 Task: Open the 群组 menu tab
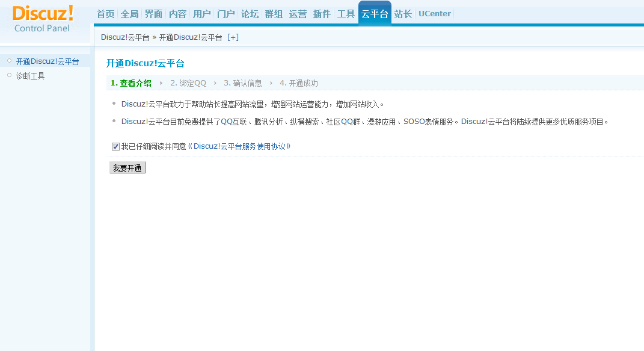274,14
